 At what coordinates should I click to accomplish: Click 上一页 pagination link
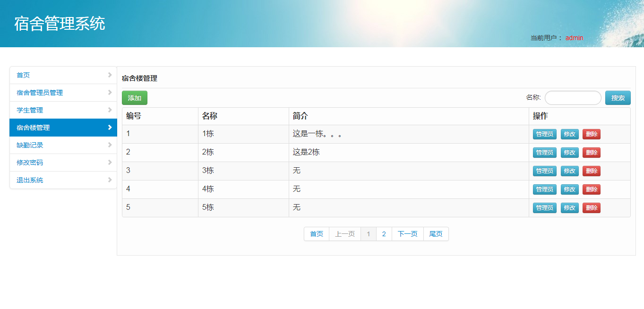click(345, 234)
